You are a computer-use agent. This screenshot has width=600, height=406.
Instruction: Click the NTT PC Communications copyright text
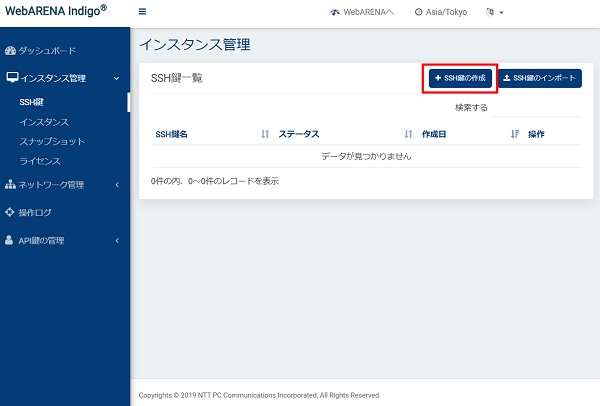259,395
